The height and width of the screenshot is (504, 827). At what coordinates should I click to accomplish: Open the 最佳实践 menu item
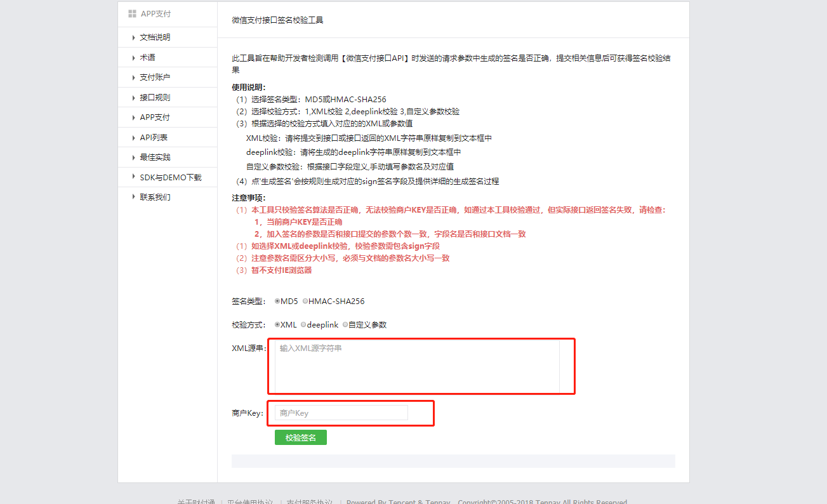click(x=155, y=157)
